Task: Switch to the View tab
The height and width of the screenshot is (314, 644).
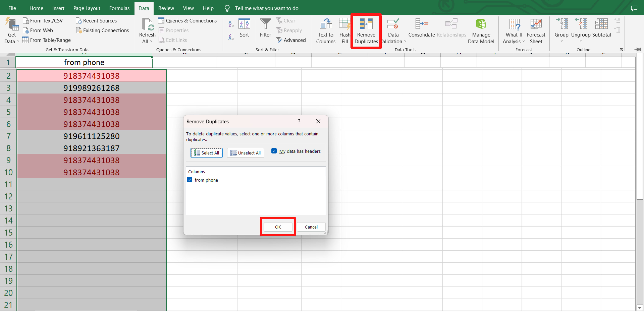Action: tap(188, 8)
